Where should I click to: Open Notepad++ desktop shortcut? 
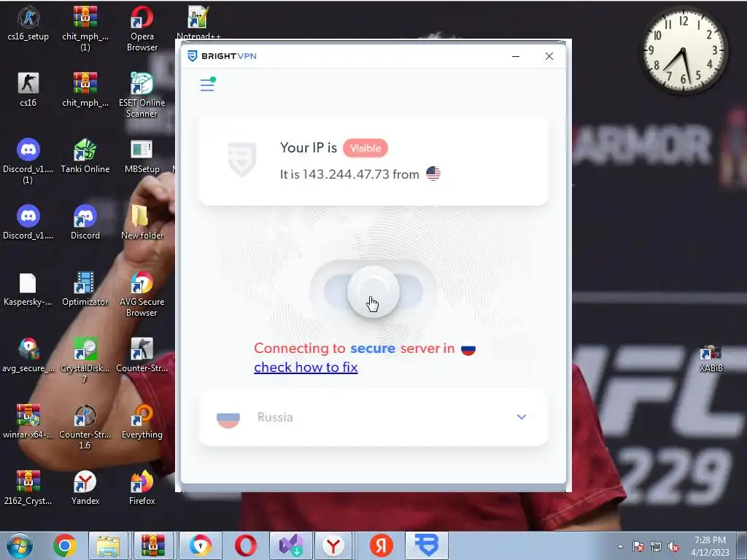click(x=198, y=23)
